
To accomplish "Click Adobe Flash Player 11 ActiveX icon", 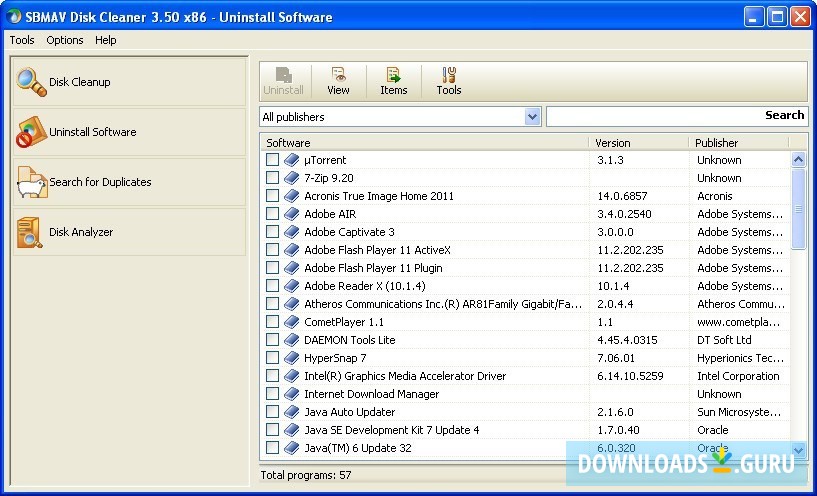I will click(x=292, y=250).
